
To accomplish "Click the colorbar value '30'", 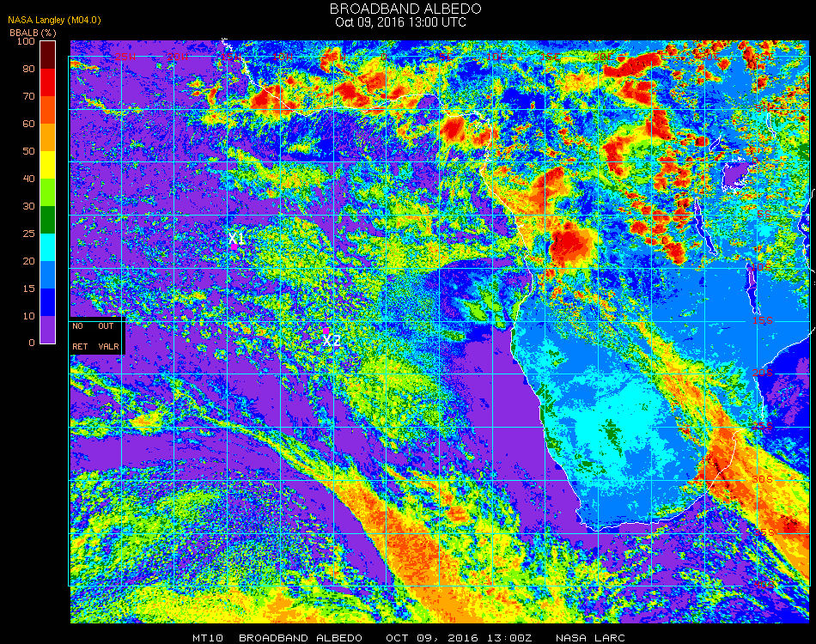I will pyautogui.click(x=28, y=207).
